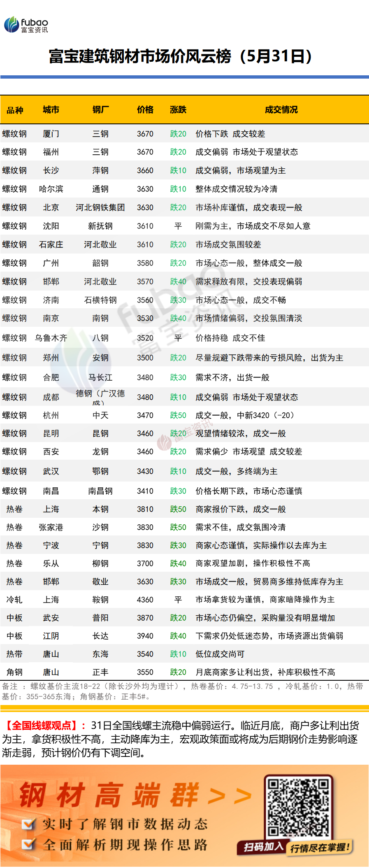The image size is (369, 868).
Task: Click the checkmark beside 实时了解钢市数据动态
Action: tap(28, 824)
